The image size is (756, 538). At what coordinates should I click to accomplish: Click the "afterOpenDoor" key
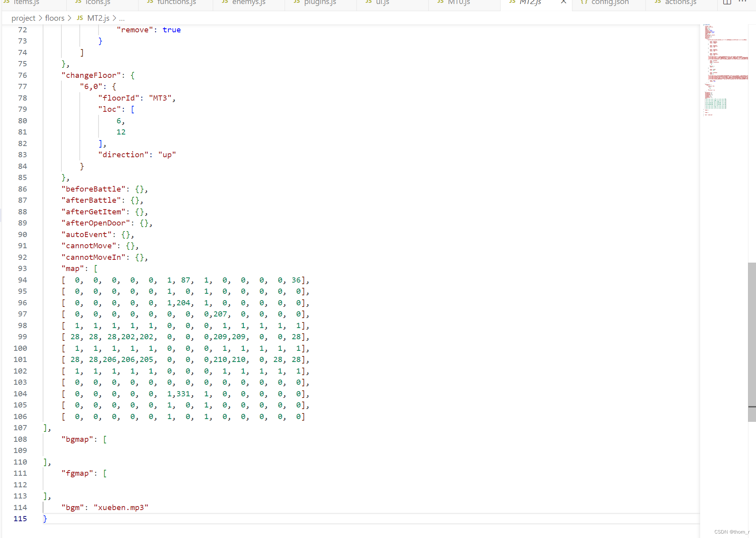(x=96, y=223)
